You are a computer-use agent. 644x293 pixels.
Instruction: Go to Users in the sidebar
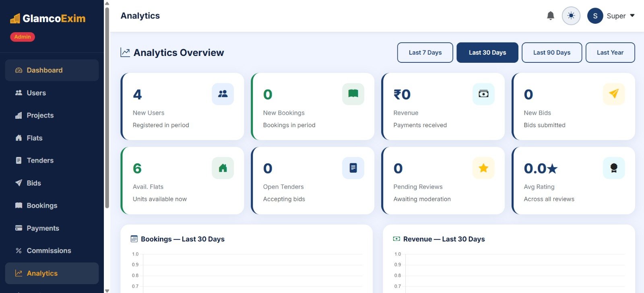(x=36, y=93)
